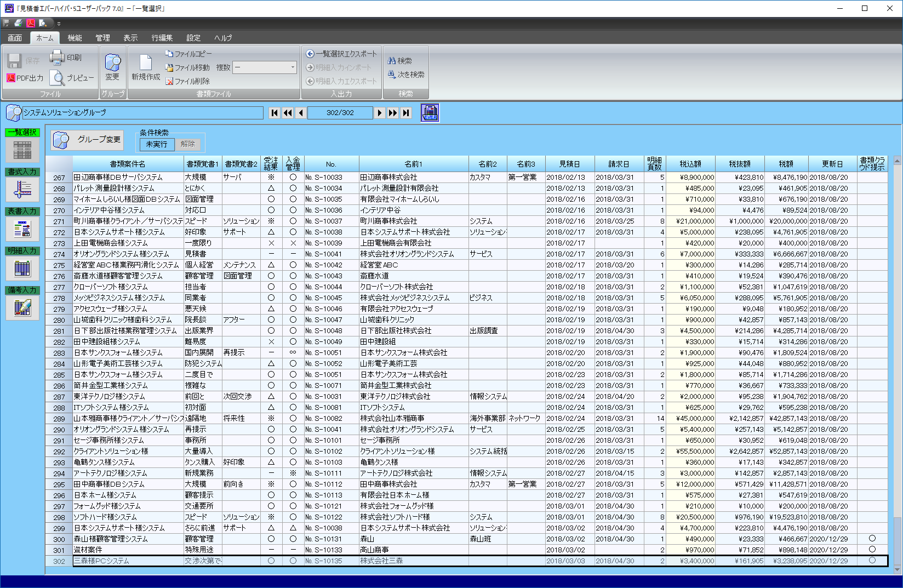Screen dimensions: 903x588
Task: Click the グループ変更 button
Action: click(x=87, y=140)
